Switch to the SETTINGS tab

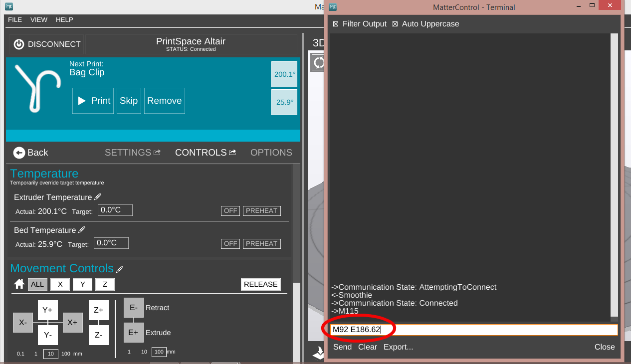coord(128,153)
